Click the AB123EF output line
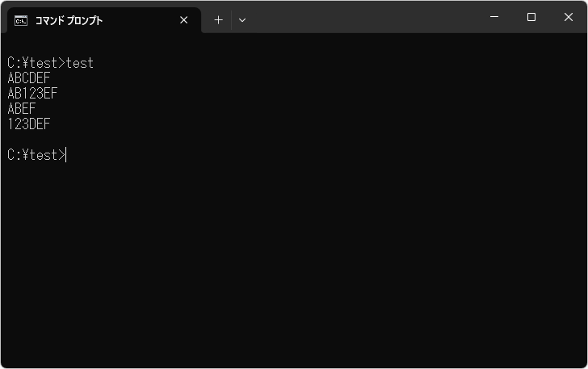 [x=32, y=94]
